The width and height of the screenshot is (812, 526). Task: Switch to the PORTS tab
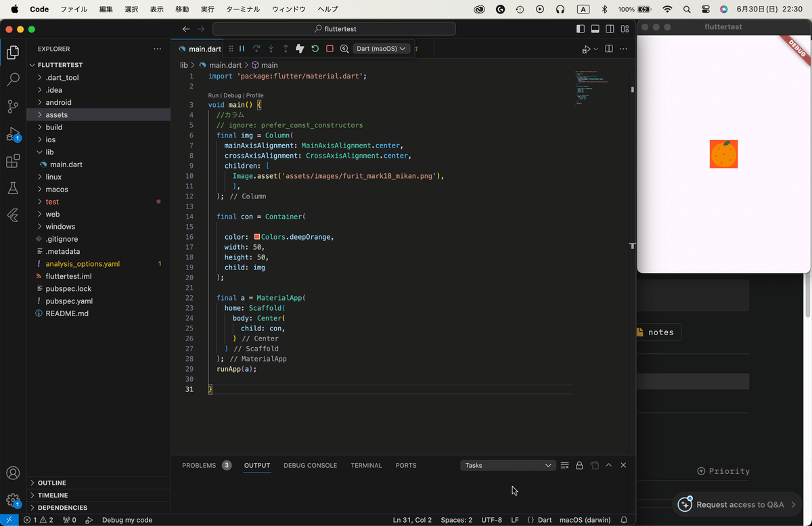406,465
